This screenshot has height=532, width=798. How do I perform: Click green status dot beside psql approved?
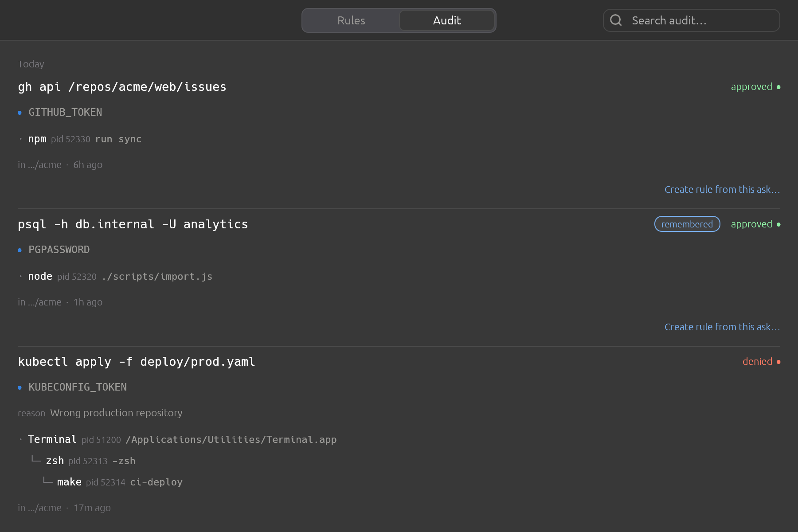click(778, 224)
